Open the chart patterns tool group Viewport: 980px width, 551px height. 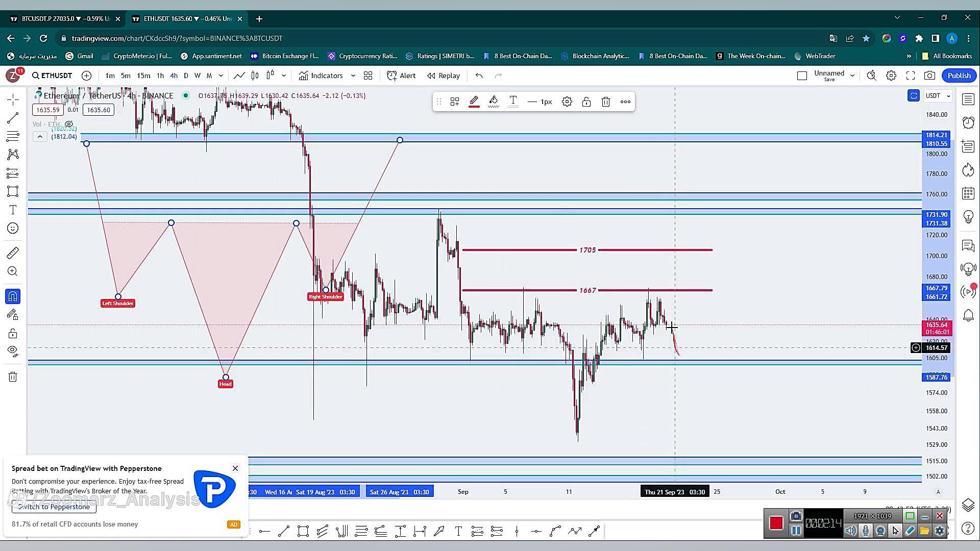[x=13, y=155]
